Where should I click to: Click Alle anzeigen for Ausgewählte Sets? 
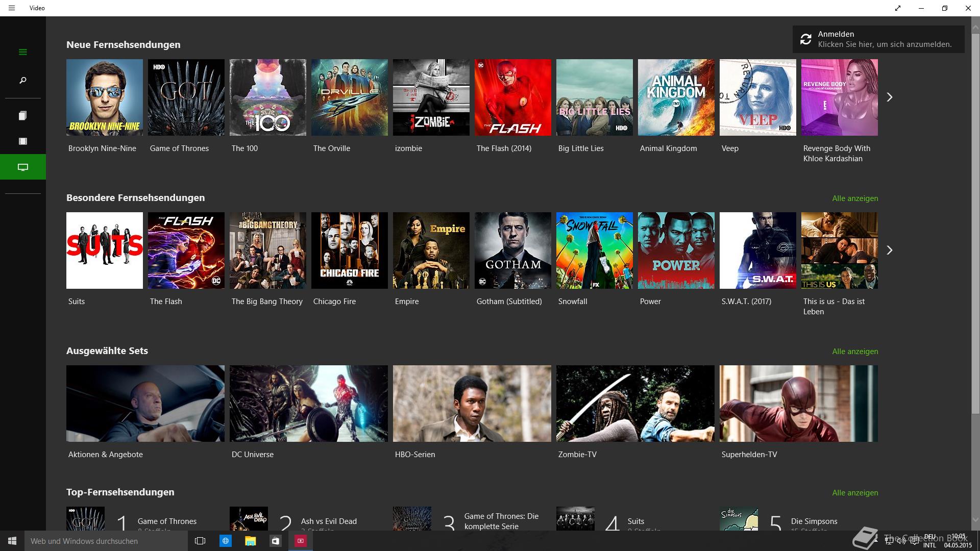click(x=855, y=352)
